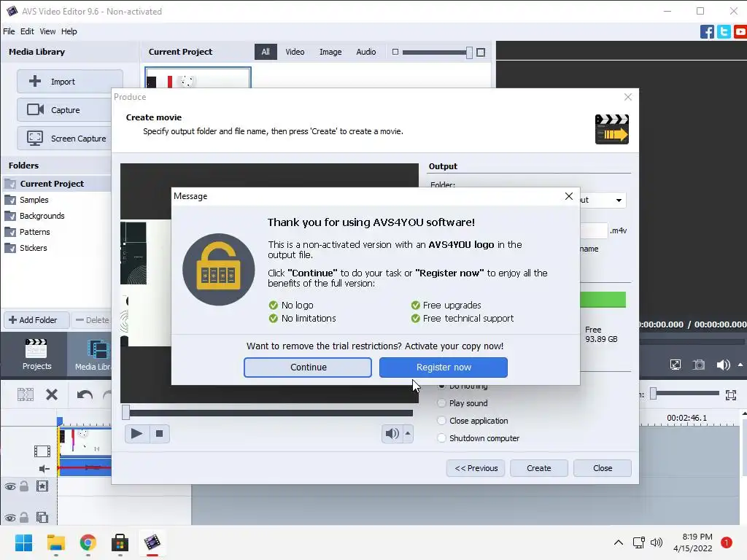The height and width of the screenshot is (560, 747).
Task: Open the output folder dropdown
Action: [619, 200]
